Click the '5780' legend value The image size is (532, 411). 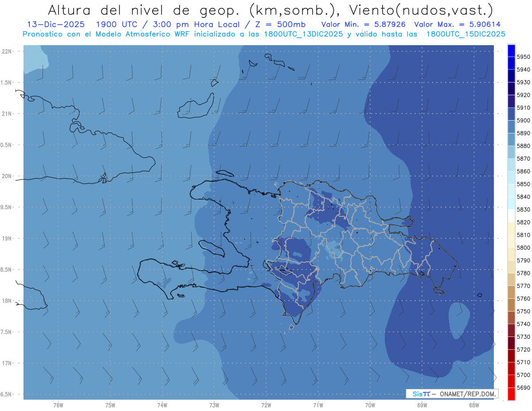pos(524,273)
